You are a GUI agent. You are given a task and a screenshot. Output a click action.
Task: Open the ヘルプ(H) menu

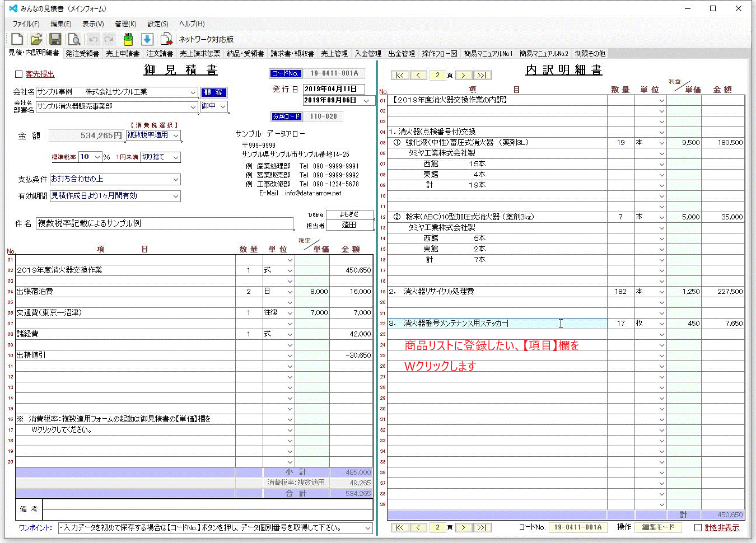[192, 24]
